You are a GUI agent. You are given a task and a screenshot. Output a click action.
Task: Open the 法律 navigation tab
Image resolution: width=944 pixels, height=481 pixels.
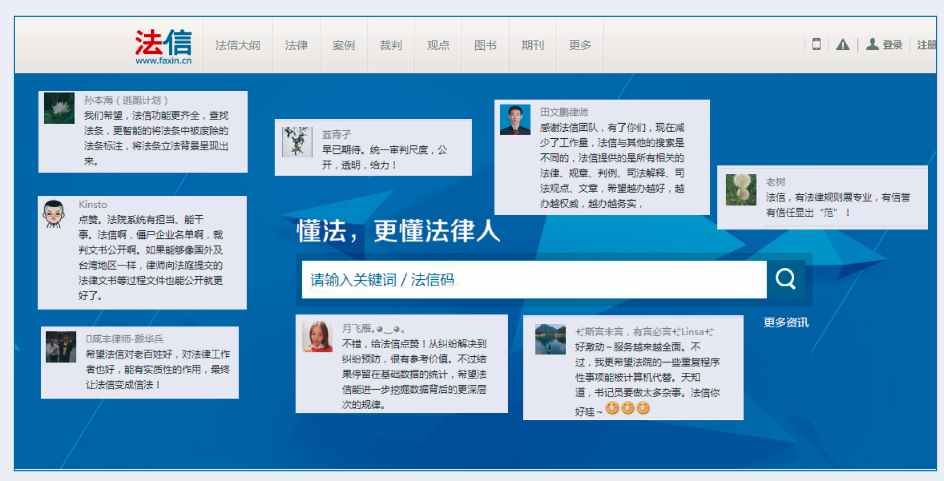(x=296, y=45)
